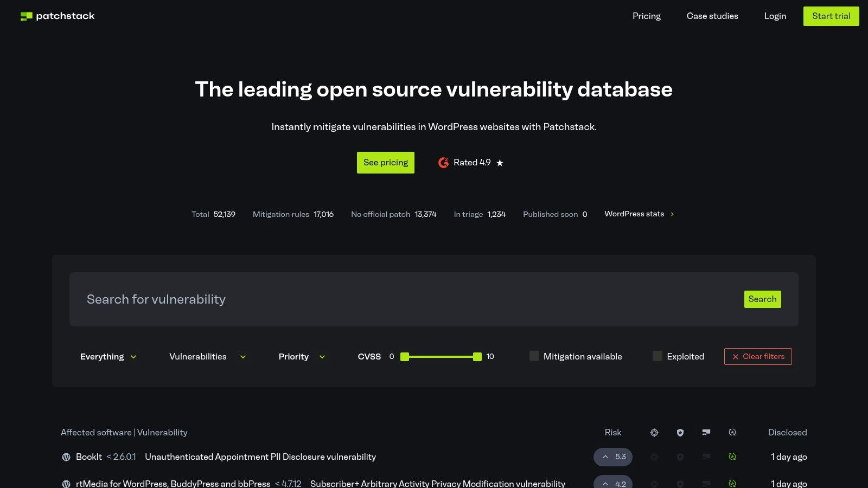868x488 pixels.
Task: Click 1 day ago in the BookIt row
Action: click(789, 457)
